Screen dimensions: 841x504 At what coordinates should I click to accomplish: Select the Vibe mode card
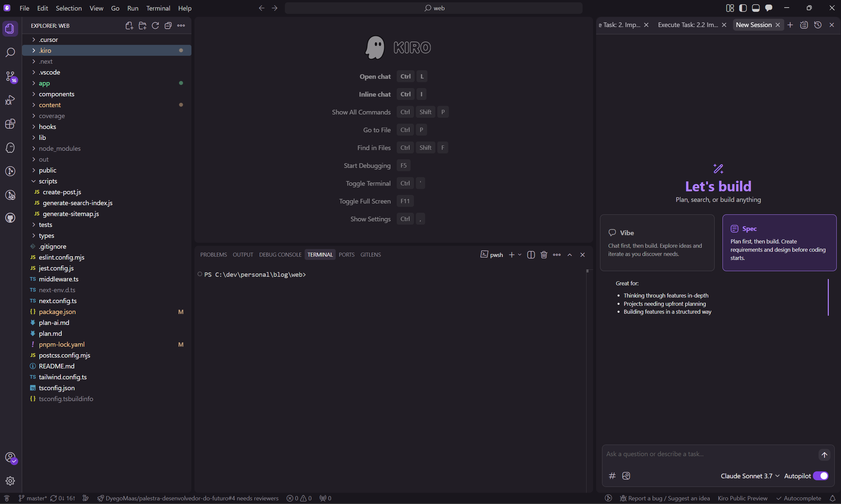pos(657,242)
